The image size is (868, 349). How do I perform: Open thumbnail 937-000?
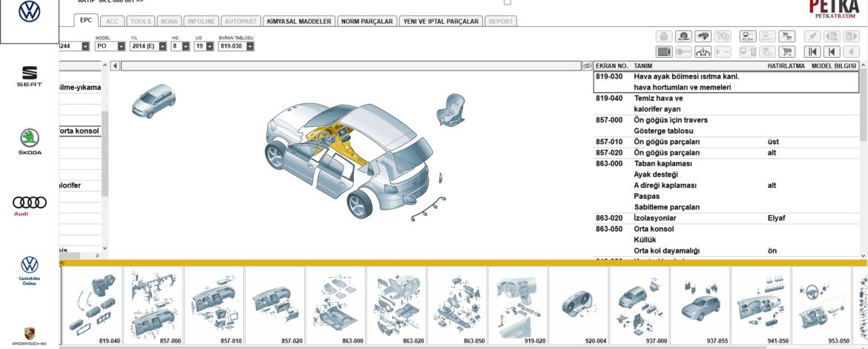coord(640,306)
